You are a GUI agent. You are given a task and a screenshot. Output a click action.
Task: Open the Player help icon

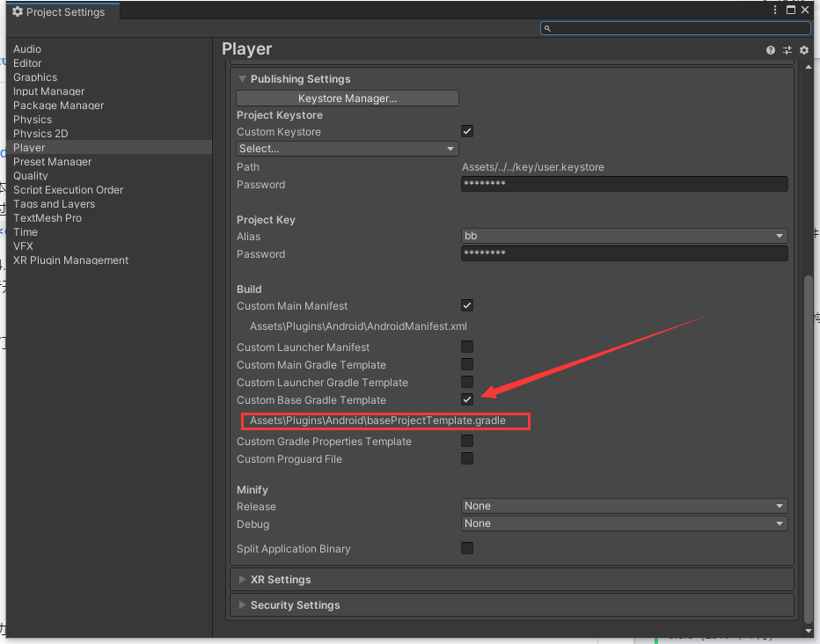[x=771, y=50]
